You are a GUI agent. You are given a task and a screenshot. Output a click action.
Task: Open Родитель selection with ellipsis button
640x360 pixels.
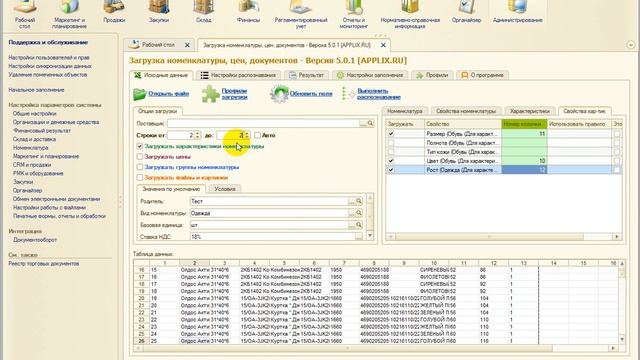tap(351, 201)
